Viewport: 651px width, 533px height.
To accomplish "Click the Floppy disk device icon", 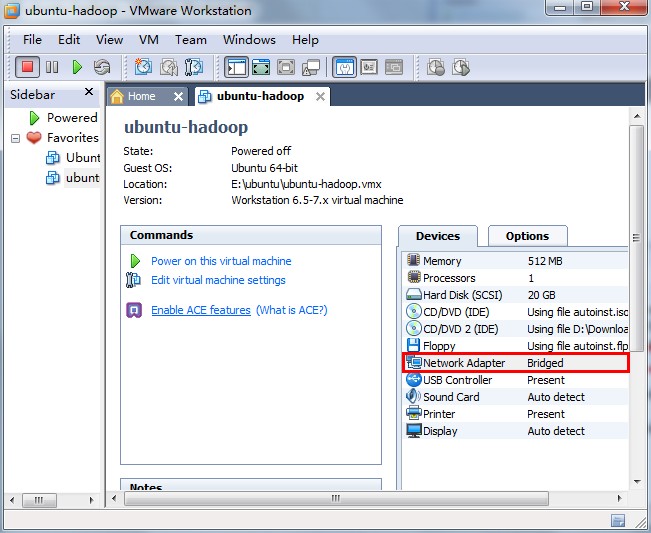I will [x=413, y=345].
